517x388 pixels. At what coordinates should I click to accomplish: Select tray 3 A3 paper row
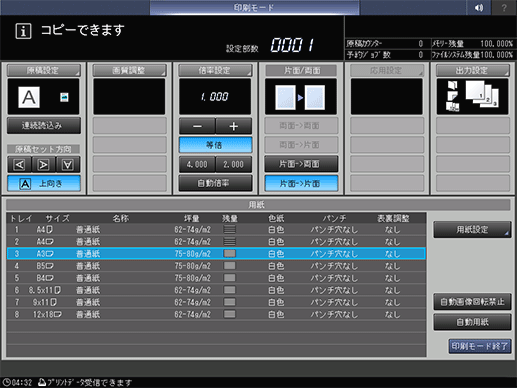tap(216, 254)
